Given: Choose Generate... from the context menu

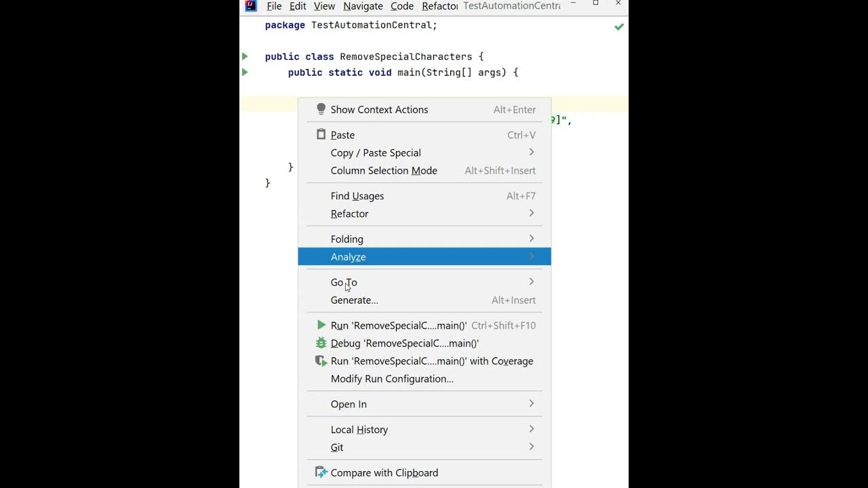Looking at the screenshot, I should click(354, 300).
